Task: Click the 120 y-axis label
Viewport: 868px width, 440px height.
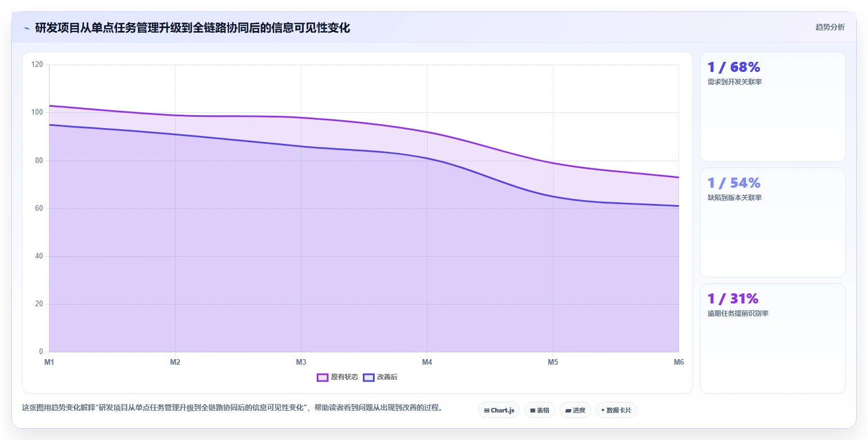Action: click(x=37, y=65)
